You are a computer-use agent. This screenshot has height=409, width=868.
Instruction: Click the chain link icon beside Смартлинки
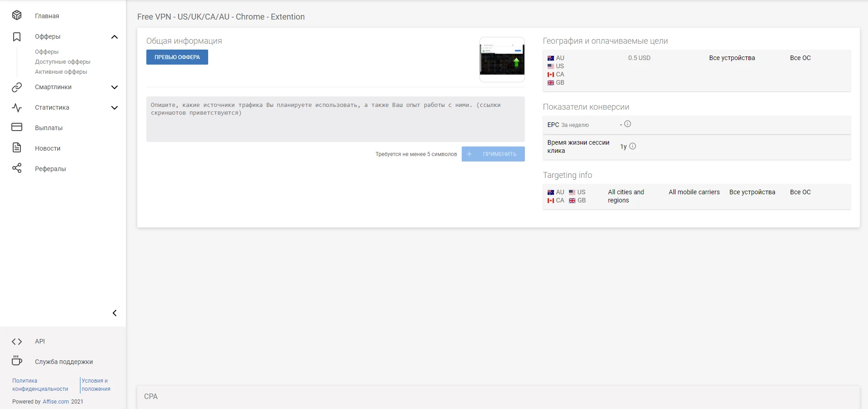[17, 87]
